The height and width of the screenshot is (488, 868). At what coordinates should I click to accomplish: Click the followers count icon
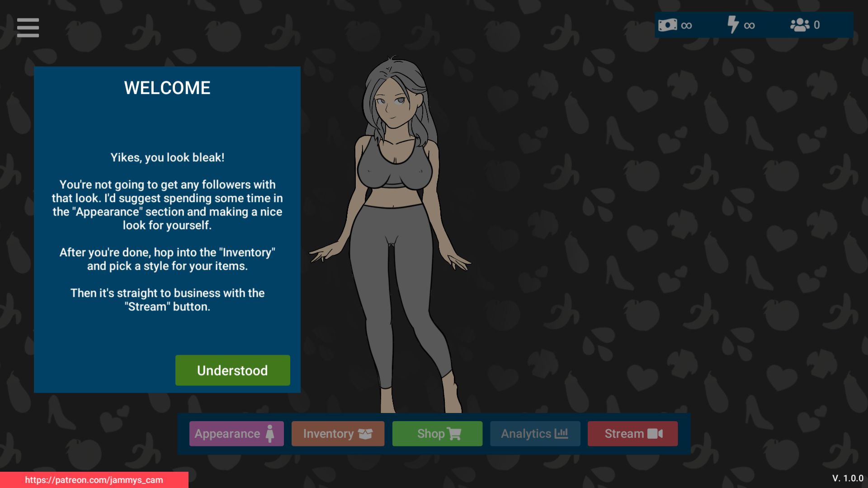tap(799, 25)
